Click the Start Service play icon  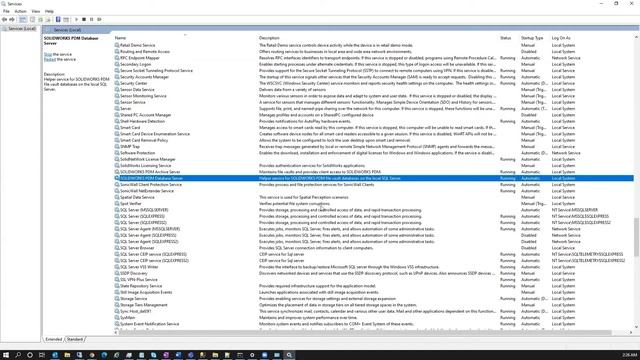click(x=76, y=20)
